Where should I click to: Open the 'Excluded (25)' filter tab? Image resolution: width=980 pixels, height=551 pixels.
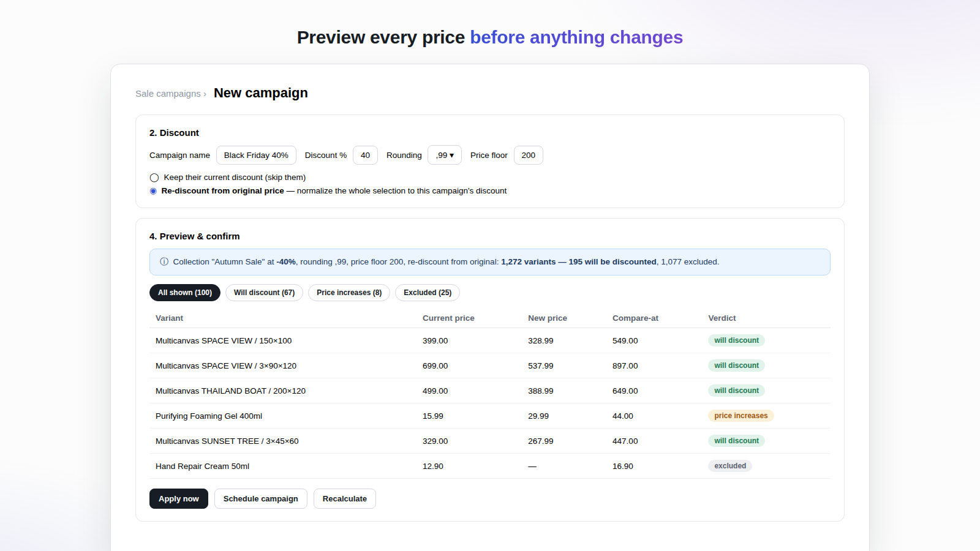tap(428, 293)
